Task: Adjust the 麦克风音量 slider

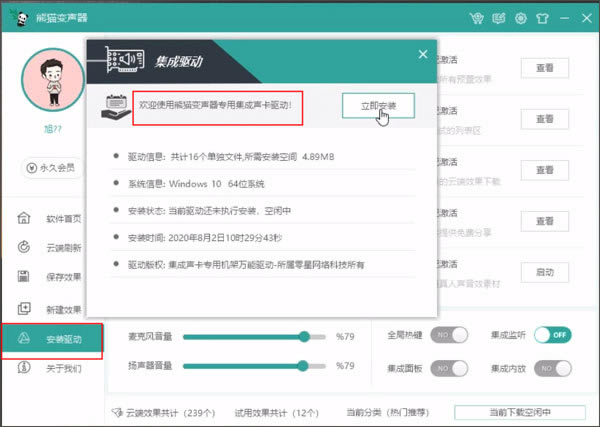Action: tap(254, 337)
